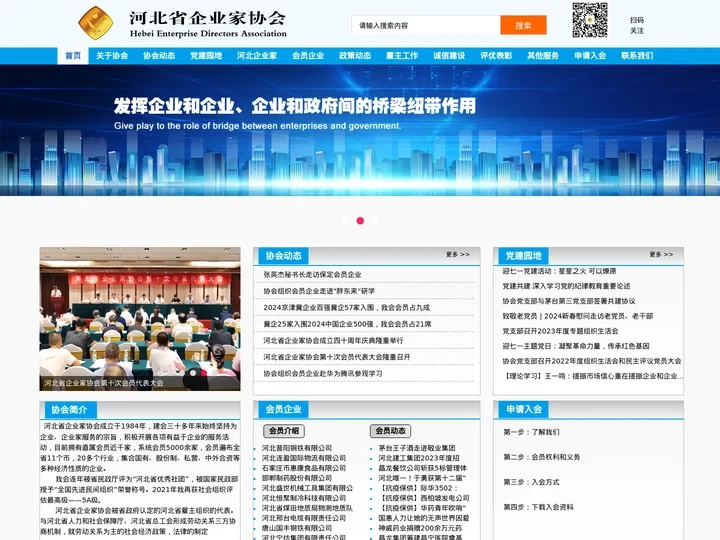The height and width of the screenshot is (540, 720).
Task: Open 迎七一党建活动：星星之火 可以燎原
Action: [559, 271]
